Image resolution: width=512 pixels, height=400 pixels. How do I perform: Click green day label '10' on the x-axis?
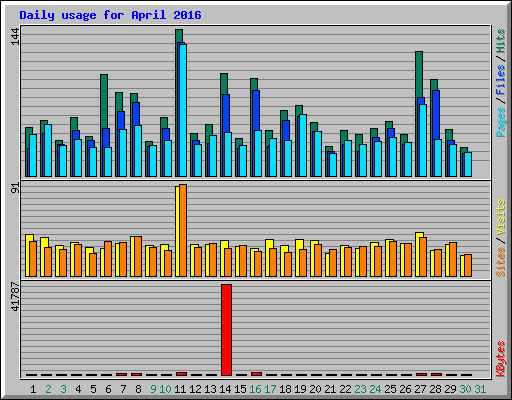click(165, 389)
